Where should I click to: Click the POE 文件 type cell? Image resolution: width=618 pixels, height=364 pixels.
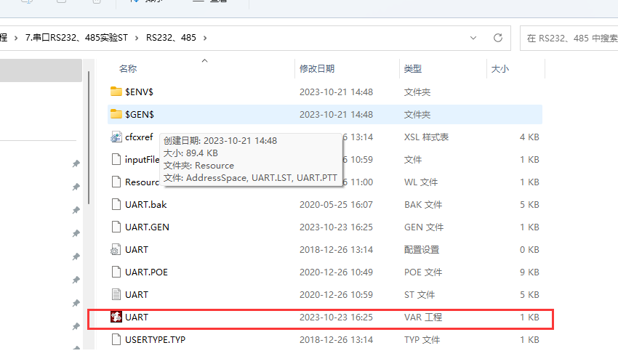point(423,272)
